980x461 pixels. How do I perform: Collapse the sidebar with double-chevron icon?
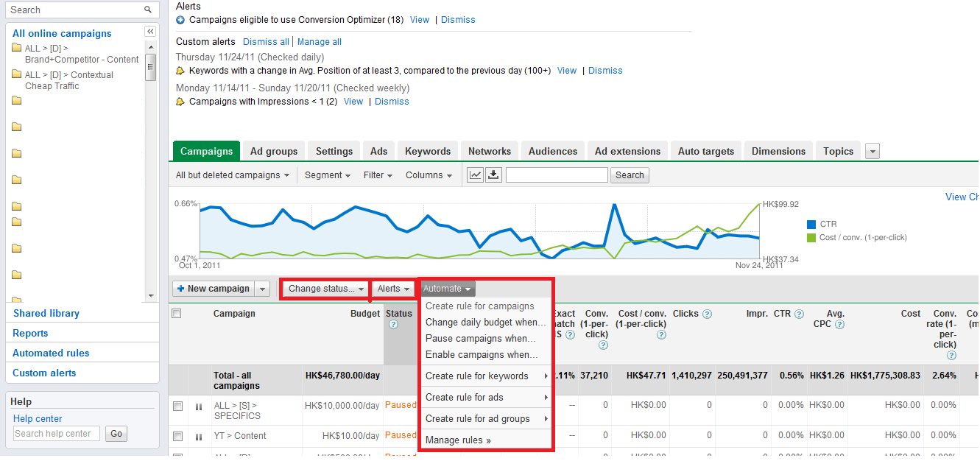click(150, 32)
